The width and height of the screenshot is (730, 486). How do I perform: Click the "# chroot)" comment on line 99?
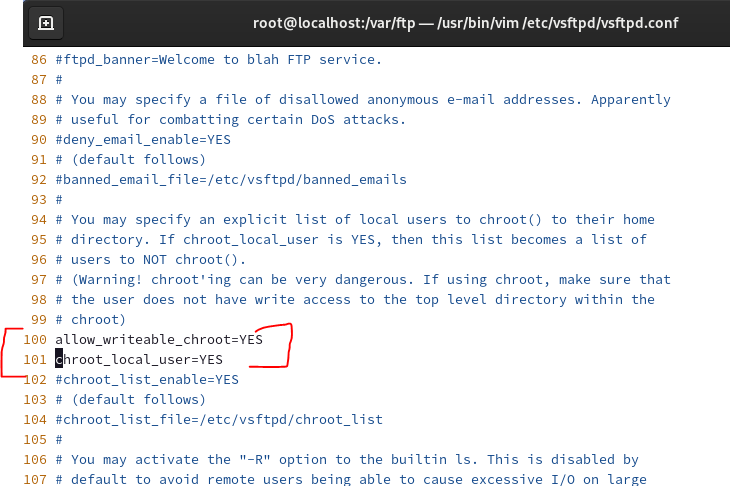pos(90,320)
